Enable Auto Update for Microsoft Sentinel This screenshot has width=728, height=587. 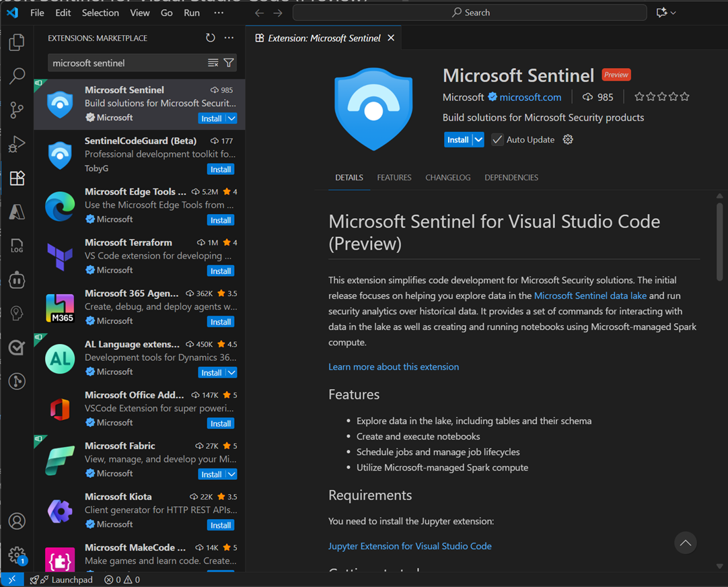click(497, 139)
